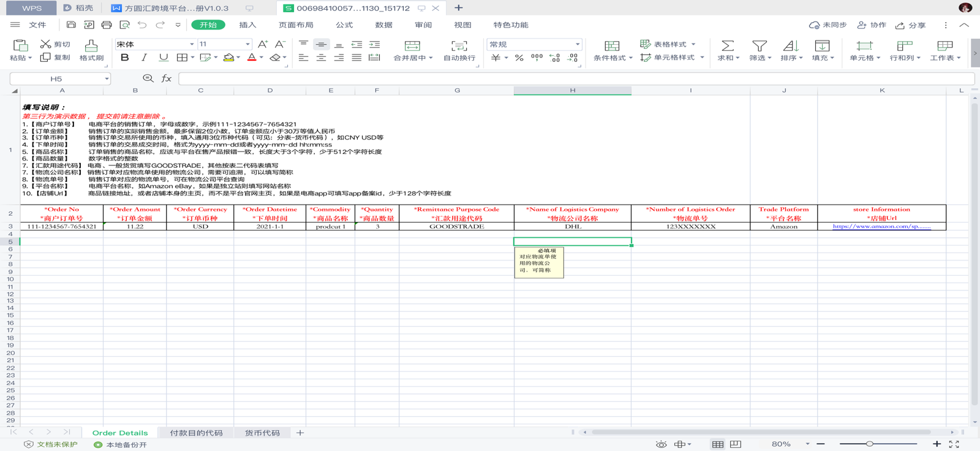This screenshot has height=451, width=980.
Task: Click the Cut (剪切) scissors icon
Action: (45, 44)
